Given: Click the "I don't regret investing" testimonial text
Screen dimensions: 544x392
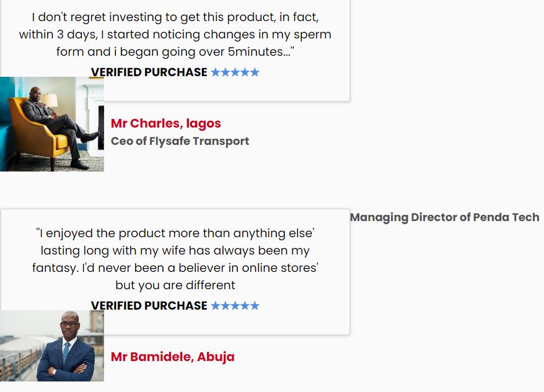Looking at the screenshot, I should pos(175,35).
